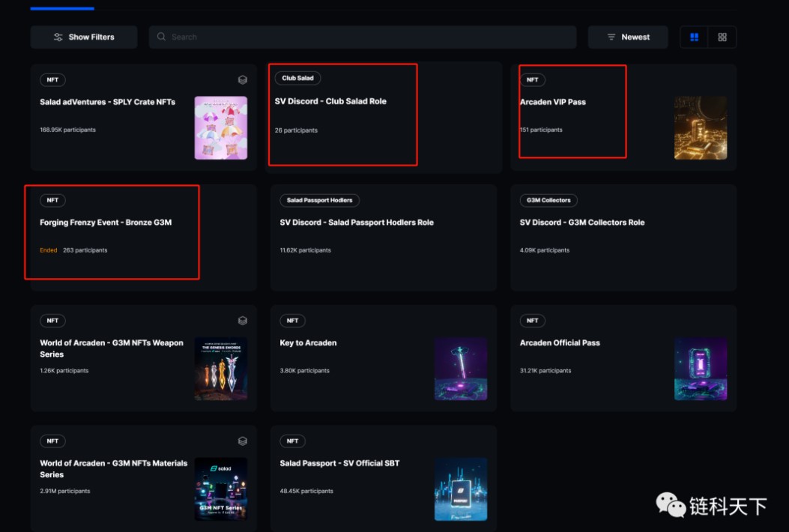Click the Salad Passport Hodlers tag badge

click(319, 200)
